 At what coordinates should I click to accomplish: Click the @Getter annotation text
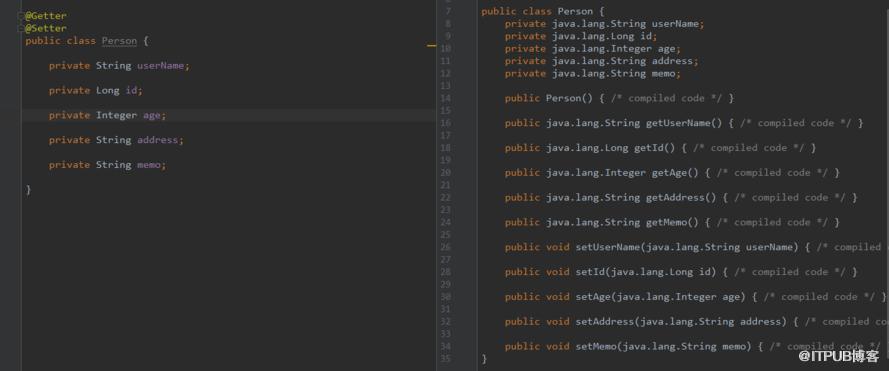point(46,16)
